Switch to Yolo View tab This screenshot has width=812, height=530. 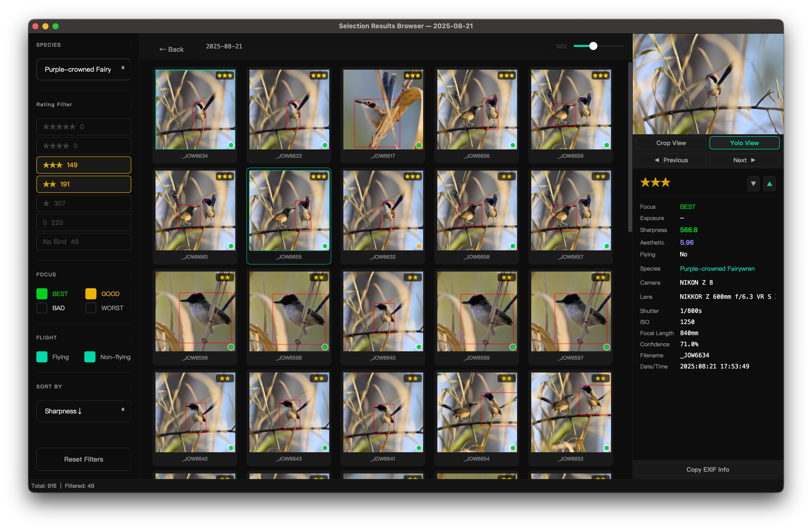tap(744, 143)
